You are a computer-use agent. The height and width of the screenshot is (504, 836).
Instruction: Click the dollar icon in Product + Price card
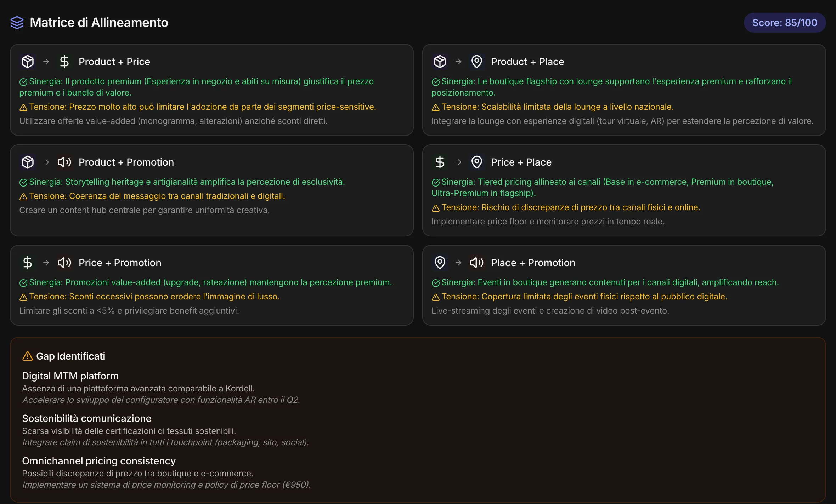64,62
